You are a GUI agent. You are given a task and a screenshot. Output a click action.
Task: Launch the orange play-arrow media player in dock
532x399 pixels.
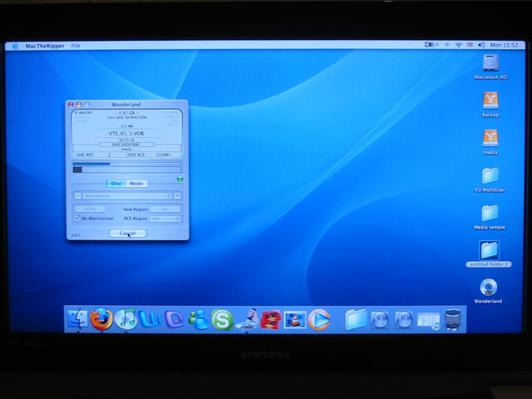(319, 319)
